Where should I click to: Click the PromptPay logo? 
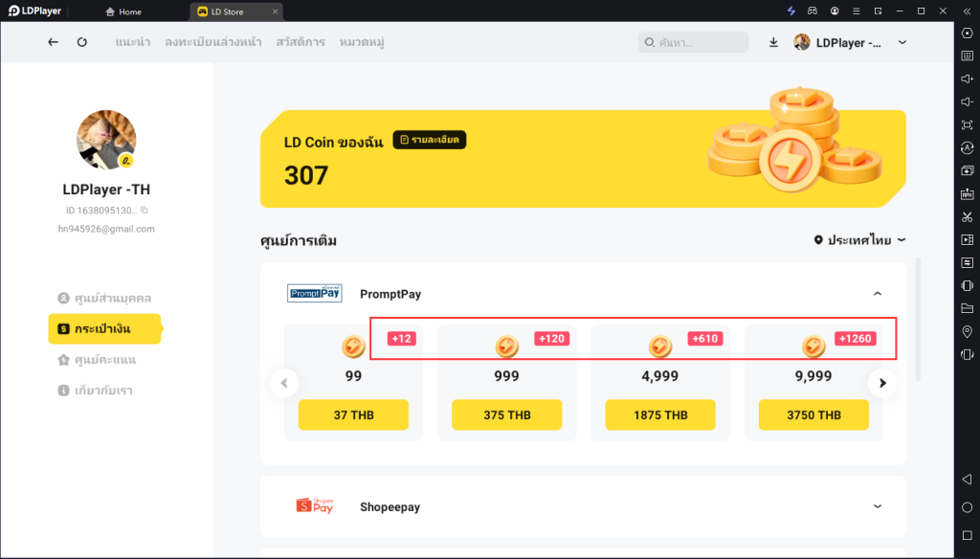coord(314,293)
